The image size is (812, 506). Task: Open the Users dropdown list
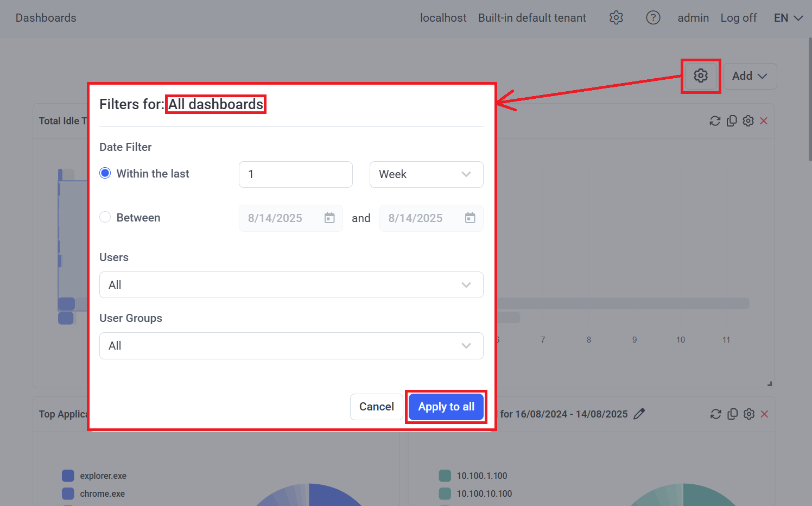coord(291,285)
